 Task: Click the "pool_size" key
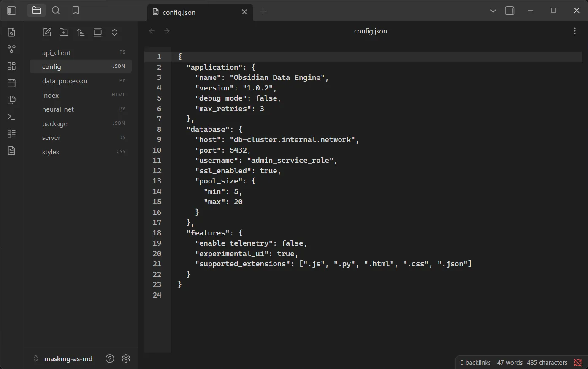[x=219, y=181]
